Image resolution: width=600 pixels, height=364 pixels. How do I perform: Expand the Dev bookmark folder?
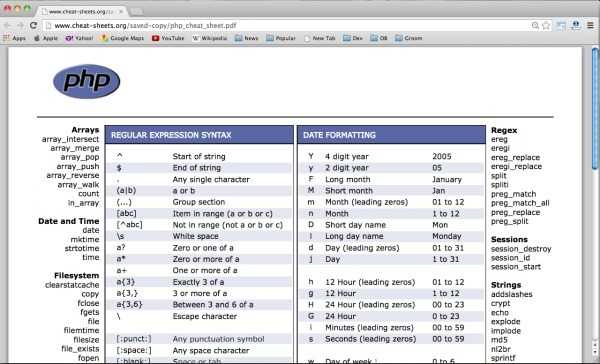pyautogui.click(x=353, y=38)
